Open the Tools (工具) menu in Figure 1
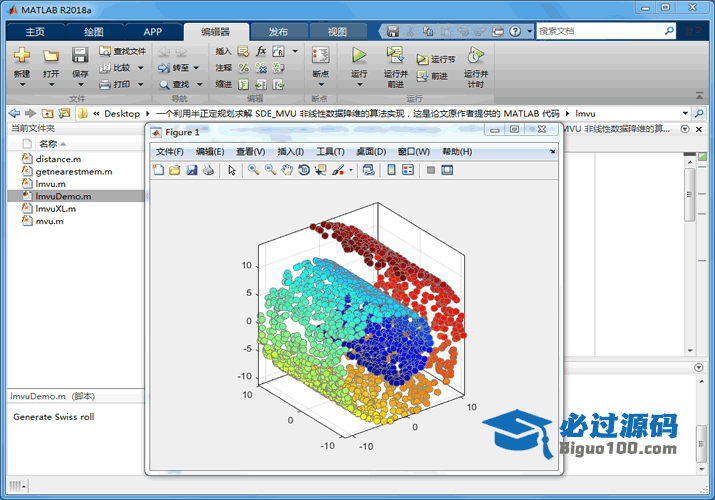Screen dimensions: 715x500 (x=330, y=152)
